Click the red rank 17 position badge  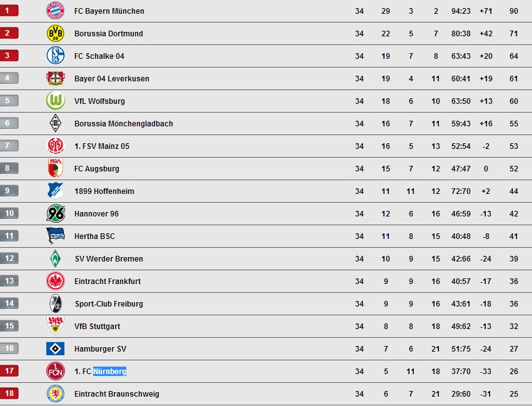9,371
